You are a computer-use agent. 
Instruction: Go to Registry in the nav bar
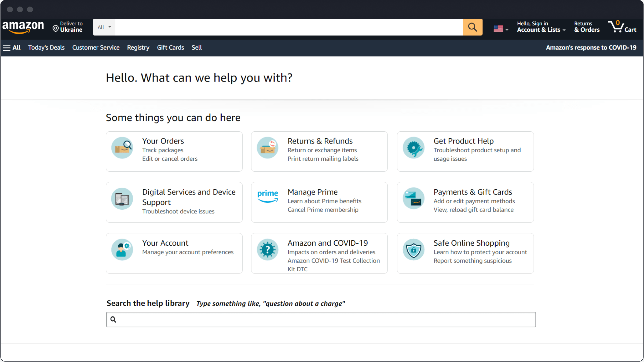tap(138, 48)
